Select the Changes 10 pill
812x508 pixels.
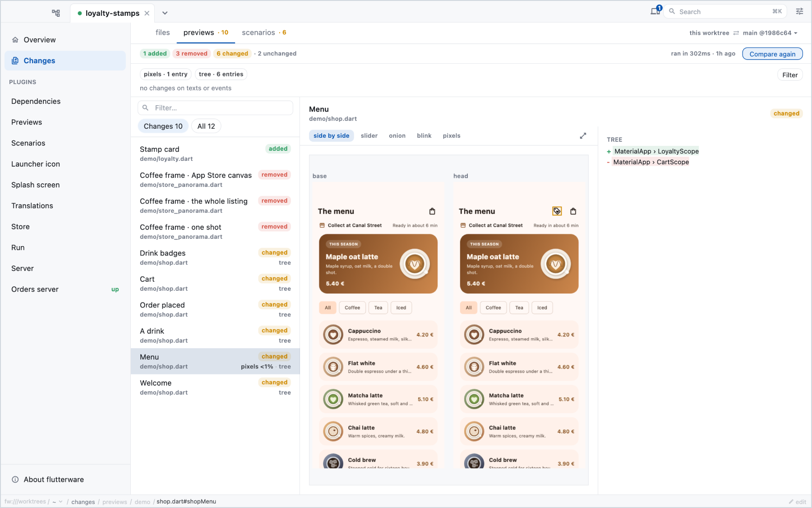pos(163,126)
